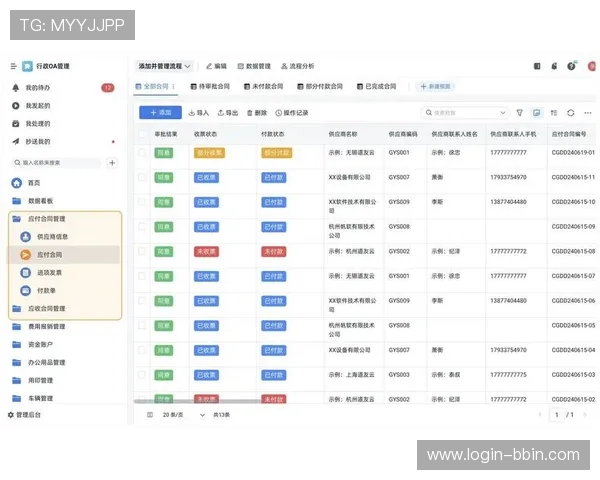Click the 新建视图 button

[435, 87]
